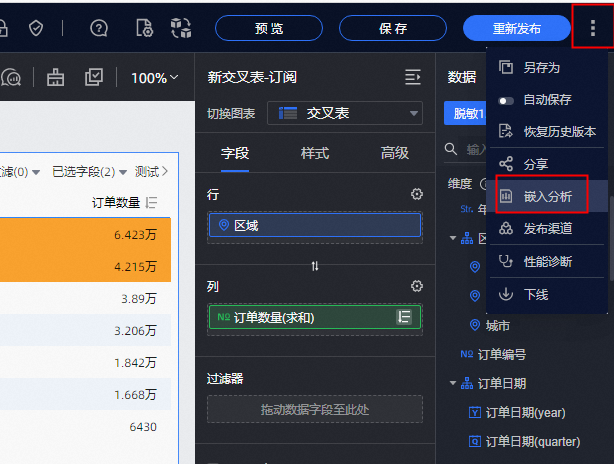
Task: Expand the 已选字段(2) dropdown
Action: 90,171
